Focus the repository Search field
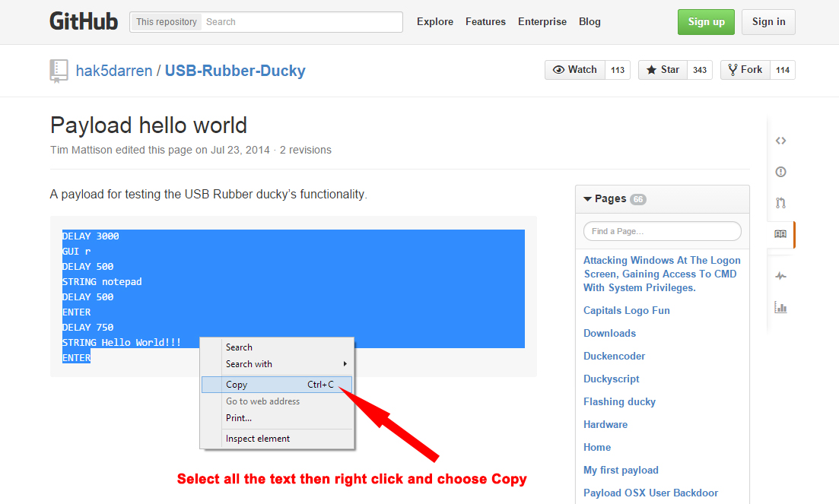The image size is (839, 504). click(302, 22)
